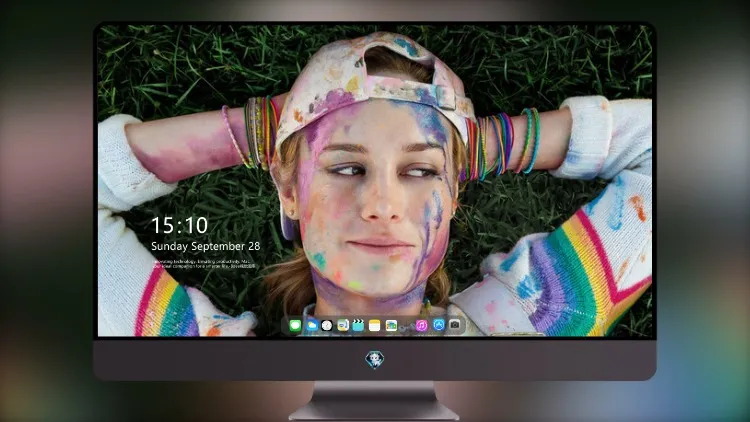Open the clapperboard video app in dock
The height and width of the screenshot is (422, 750).
click(358, 325)
